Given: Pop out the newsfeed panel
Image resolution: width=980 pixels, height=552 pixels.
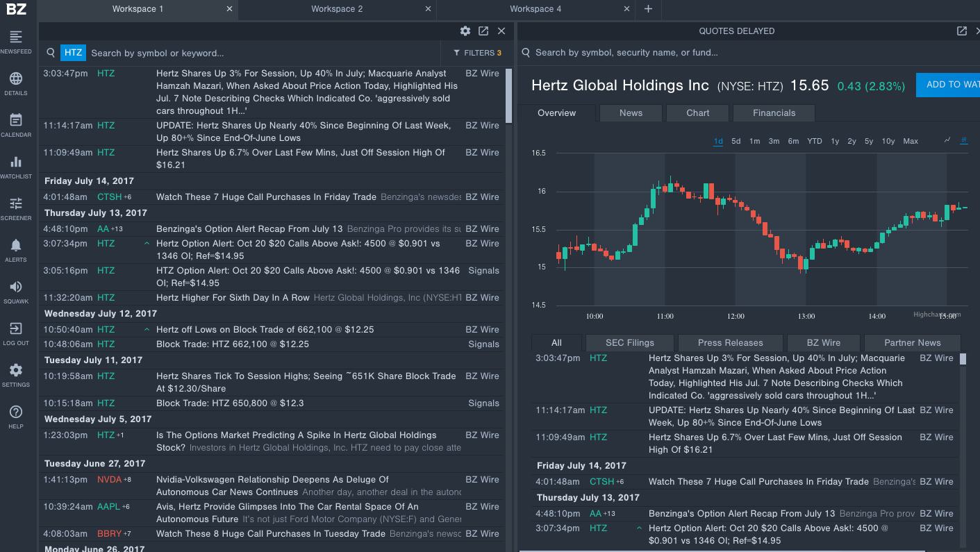Looking at the screenshot, I should (483, 31).
